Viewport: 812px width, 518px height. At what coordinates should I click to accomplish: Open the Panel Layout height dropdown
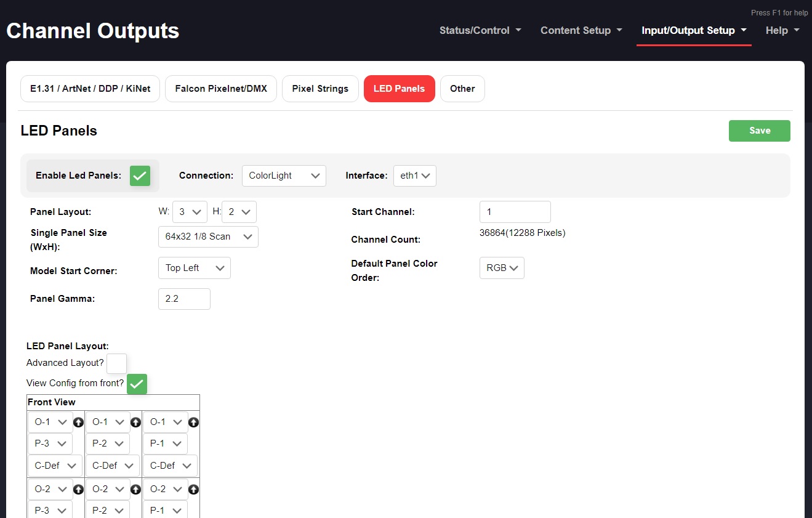(239, 212)
